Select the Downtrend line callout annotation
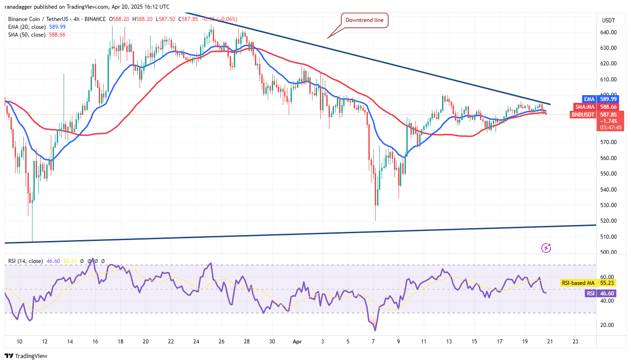 365,20
